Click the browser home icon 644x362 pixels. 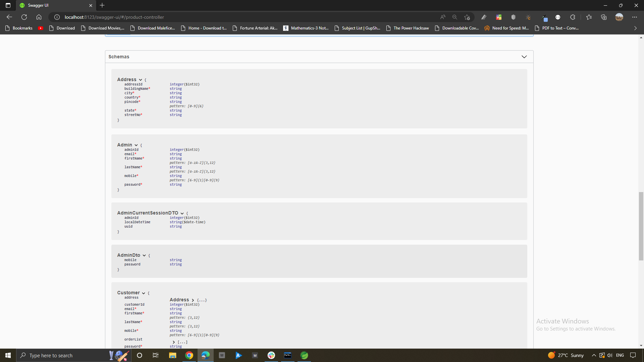click(39, 17)
